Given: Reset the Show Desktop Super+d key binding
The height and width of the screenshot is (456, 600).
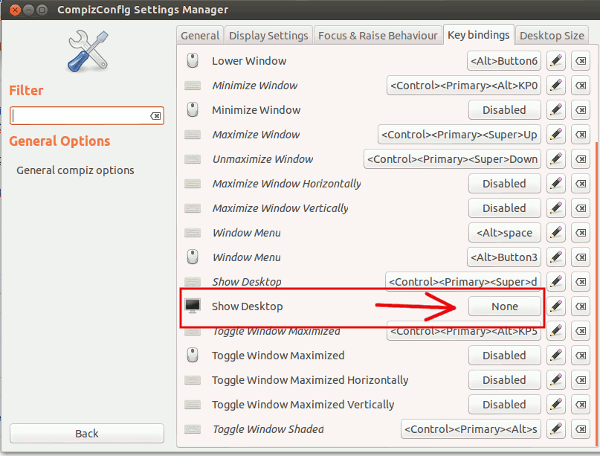Looking at the screenshot, I should [580, 282].
